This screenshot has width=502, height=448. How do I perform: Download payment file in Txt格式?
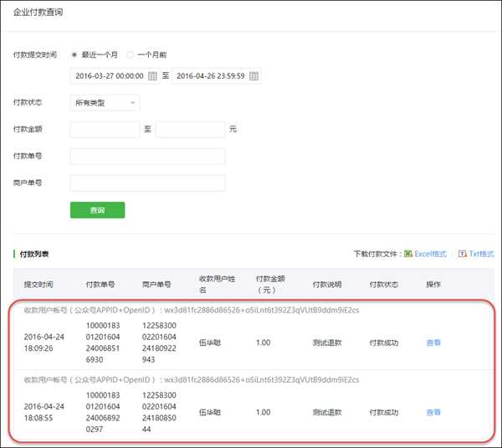[482, 254]
